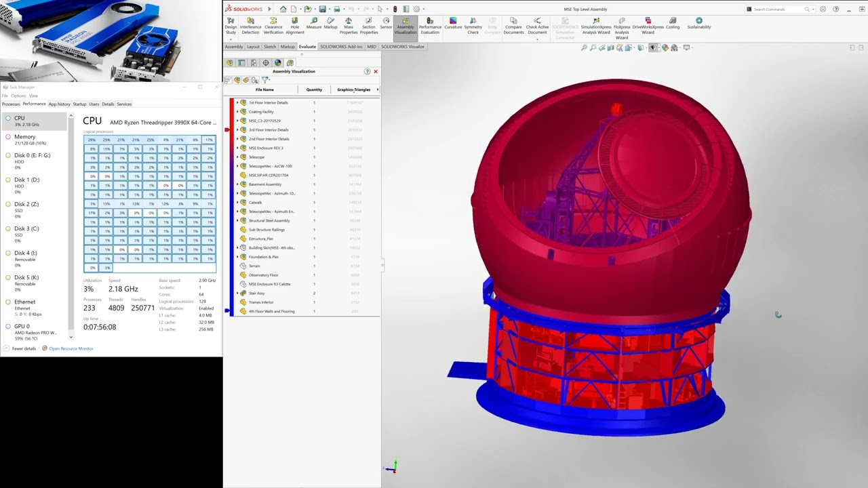Screen dimensions: 868x488
Task: Click the SOLIDWORKS Home icon
Action: [283, 9]
